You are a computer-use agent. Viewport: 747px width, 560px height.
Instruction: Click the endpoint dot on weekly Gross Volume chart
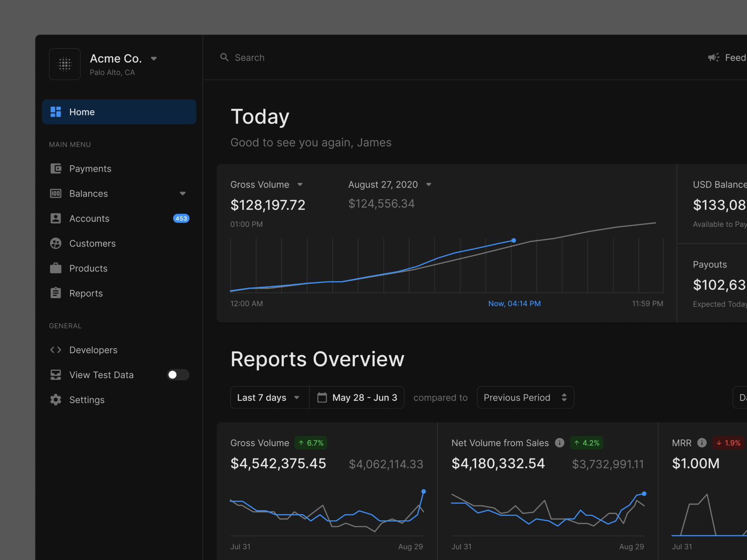click(423, 491)
